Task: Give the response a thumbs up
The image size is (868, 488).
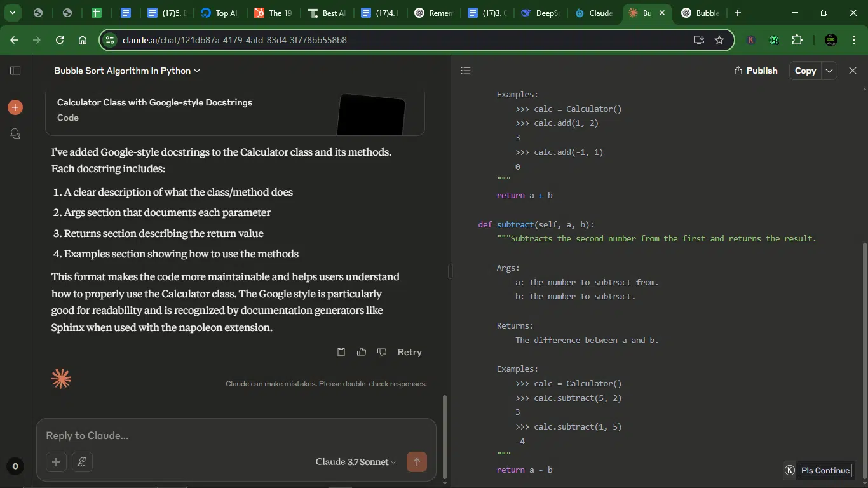Action: click(x=362, y=352)
